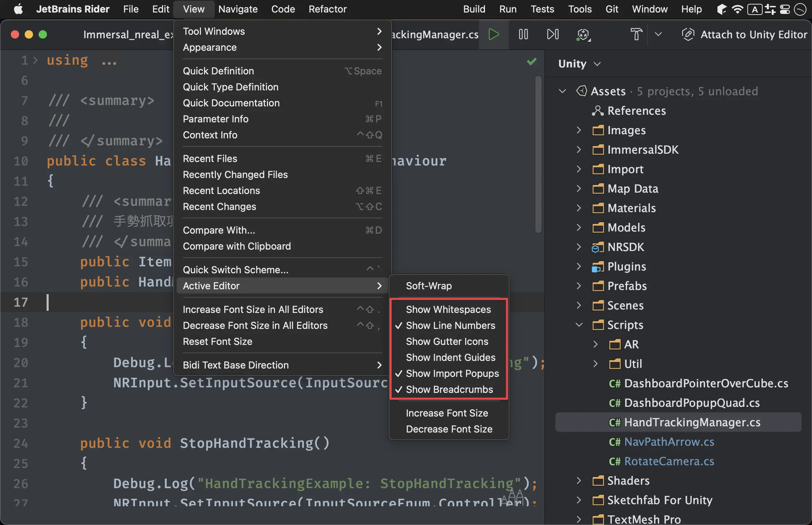Select the Plugins folder icon
Viewport: 812px width, 525px height.
click(x=598, y=267)
